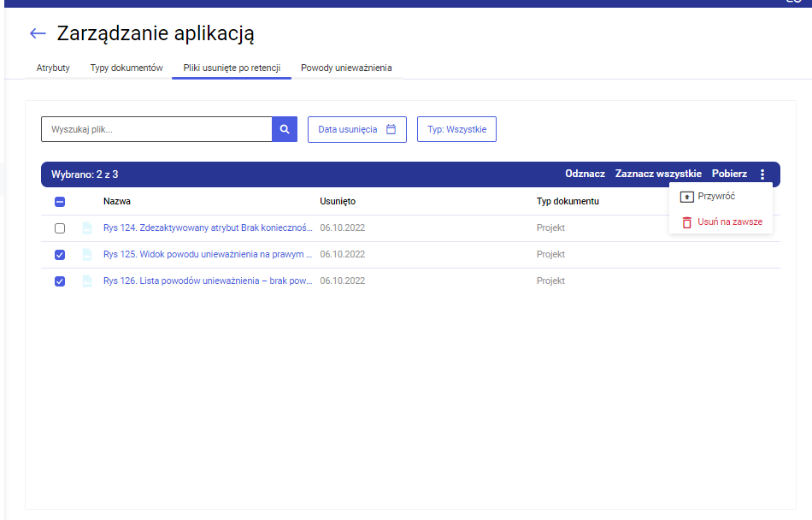Click Projekt in the Rys 125 row
Image resolution: width=812 pixels, height=520 pixels.
tap(550, 254)
